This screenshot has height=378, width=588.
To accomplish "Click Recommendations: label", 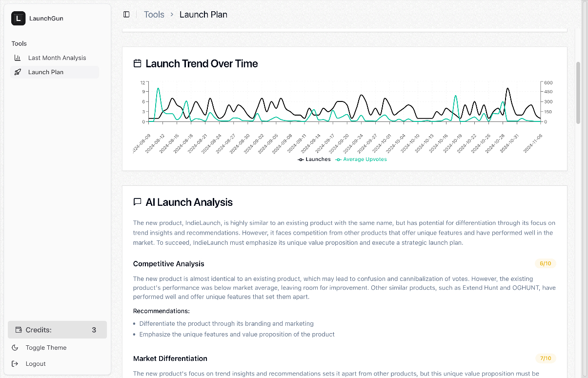I will (162, 311).
